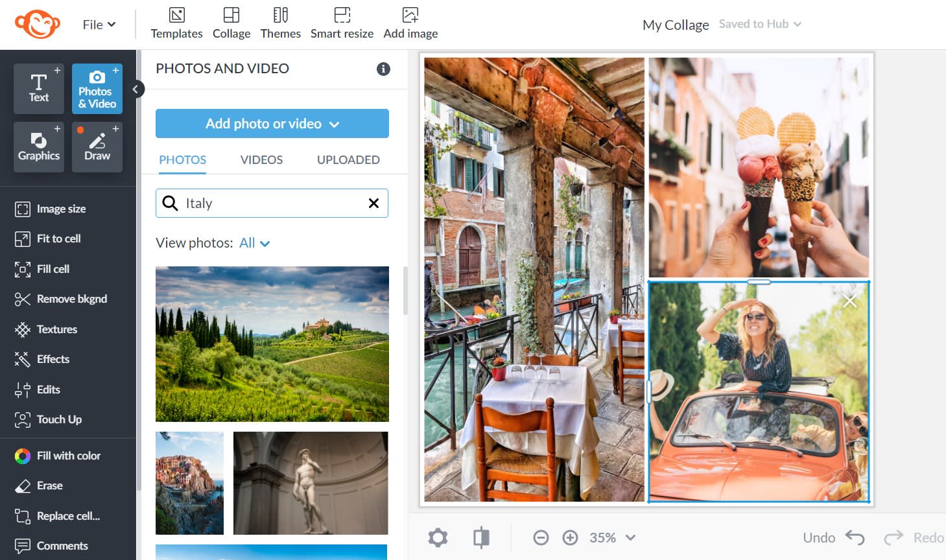Open the Graphics panel

(x=39, y=147)
